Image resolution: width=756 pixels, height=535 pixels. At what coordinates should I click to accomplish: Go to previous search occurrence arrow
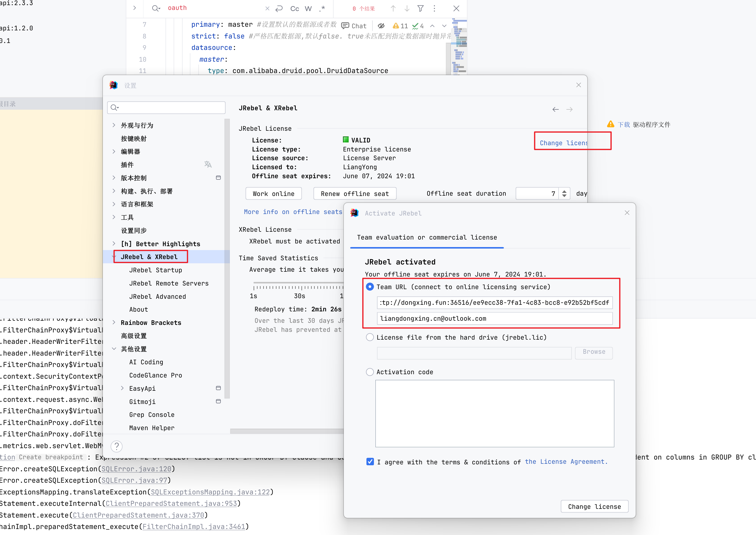click(393, 8)
